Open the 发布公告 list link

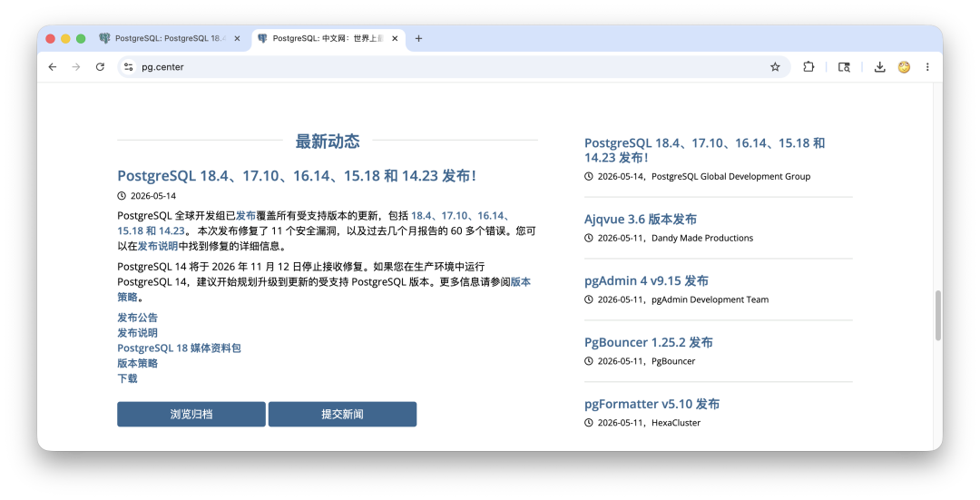tap(138, 318)
